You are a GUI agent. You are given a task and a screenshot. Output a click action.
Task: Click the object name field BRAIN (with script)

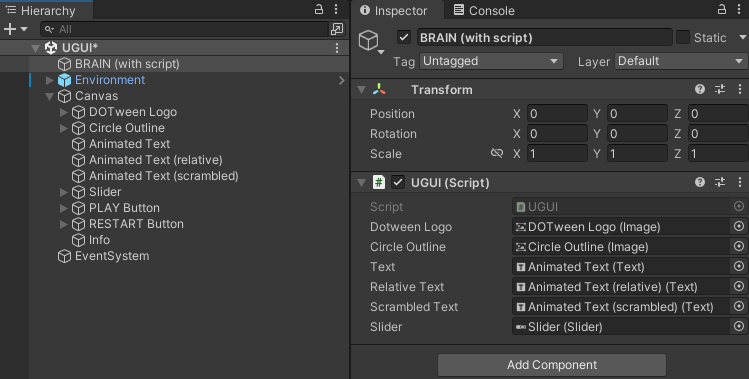[x=545, y=37]
